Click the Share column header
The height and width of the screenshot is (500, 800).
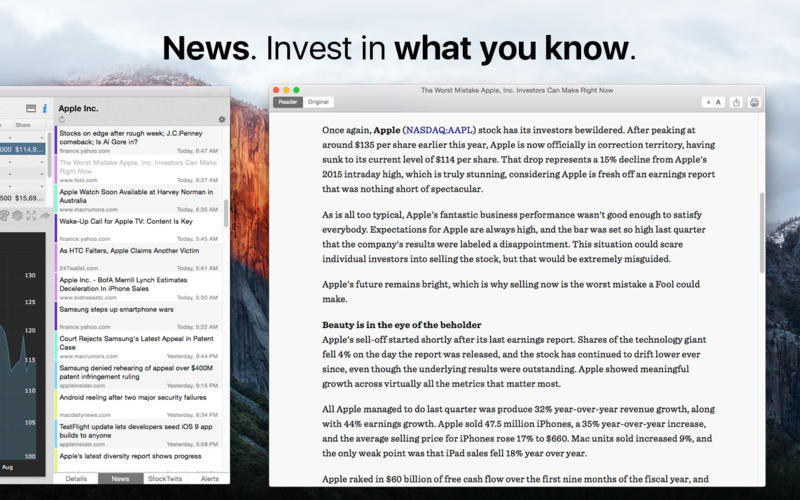[x=23, y=125]
